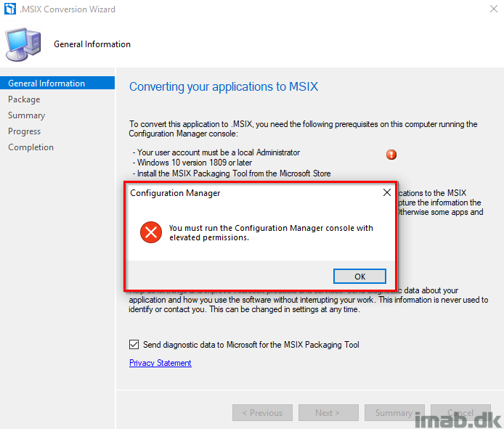
Task: Click the Previous button
Action: pyautogui.click(x=263, y=412)
